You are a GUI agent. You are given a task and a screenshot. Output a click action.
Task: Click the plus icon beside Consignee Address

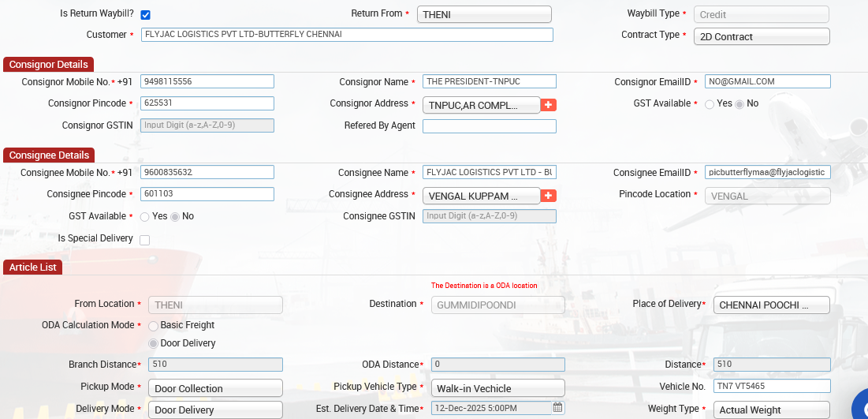tap(549, 196)
